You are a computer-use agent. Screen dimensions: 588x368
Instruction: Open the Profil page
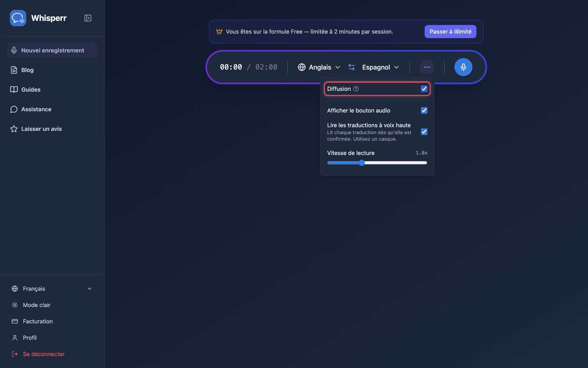tap(52, 337)
